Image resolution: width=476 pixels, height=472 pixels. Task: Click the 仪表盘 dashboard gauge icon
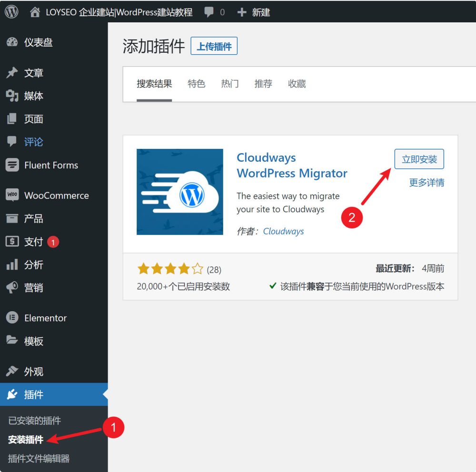coord(12,42)
